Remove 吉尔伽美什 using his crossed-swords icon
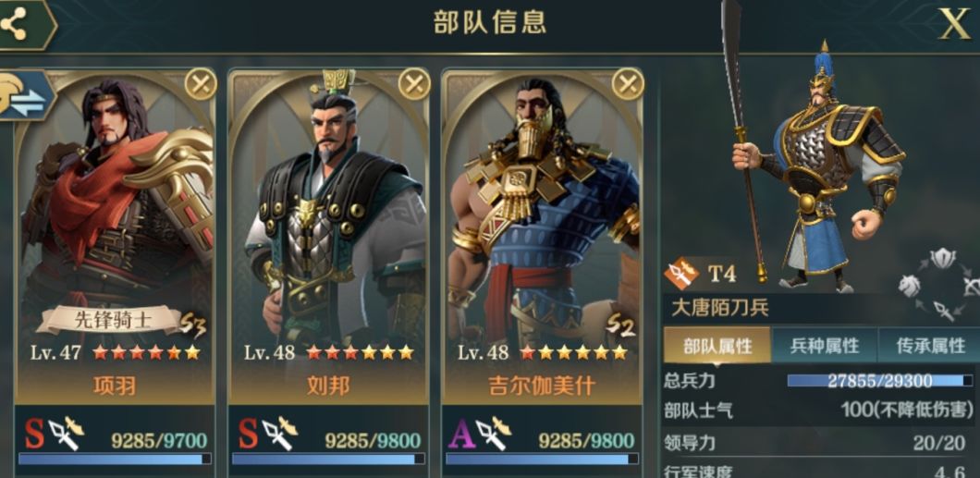The height and width of the screenshot is (478, 980). [628, 84]
